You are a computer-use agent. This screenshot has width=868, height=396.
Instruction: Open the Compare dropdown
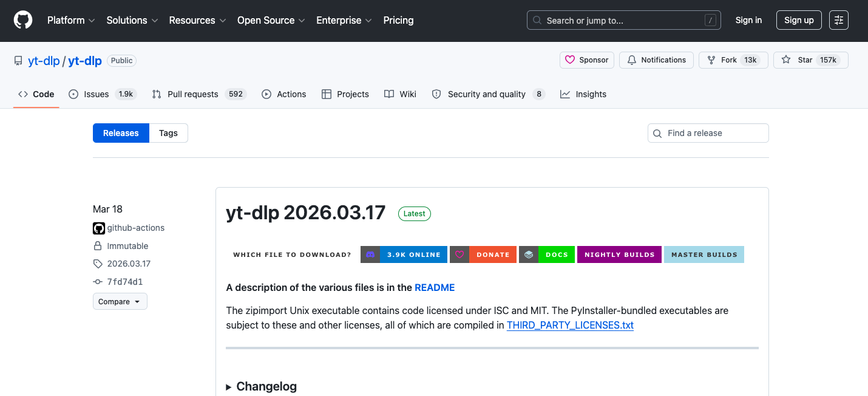pos(120,302)
